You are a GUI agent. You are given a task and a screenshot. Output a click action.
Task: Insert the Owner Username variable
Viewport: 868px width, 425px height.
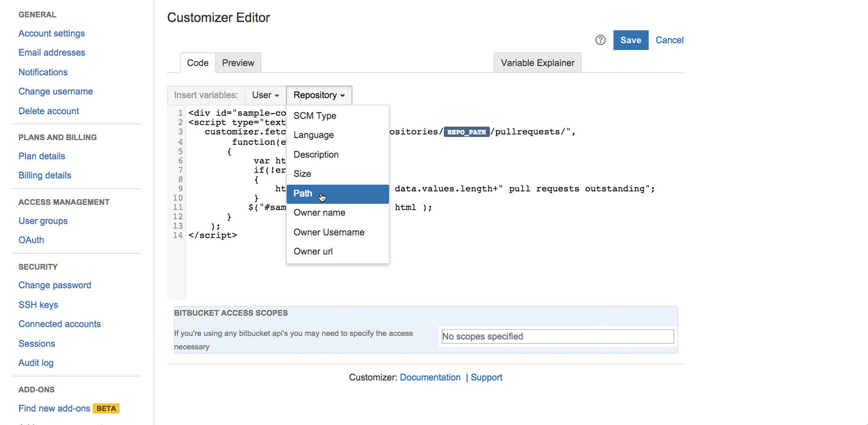[x=329, y=232]
